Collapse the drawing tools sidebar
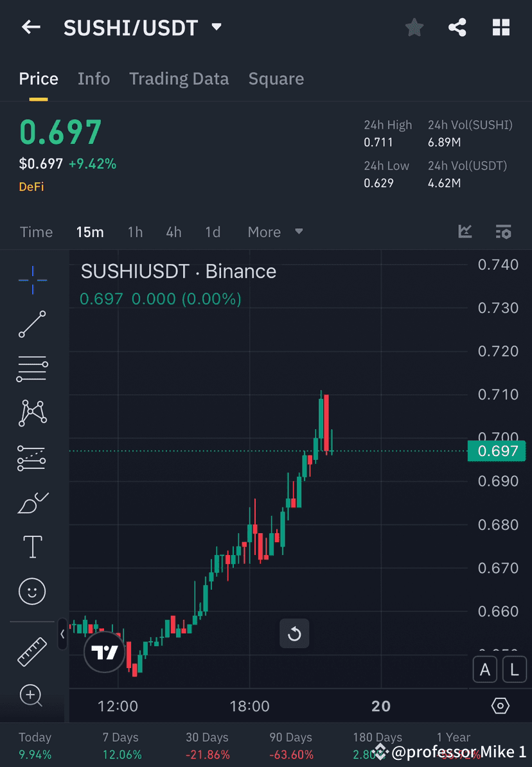Image resolution: width=532 pixels, height=767 pixels. click(x=62, y=635)
